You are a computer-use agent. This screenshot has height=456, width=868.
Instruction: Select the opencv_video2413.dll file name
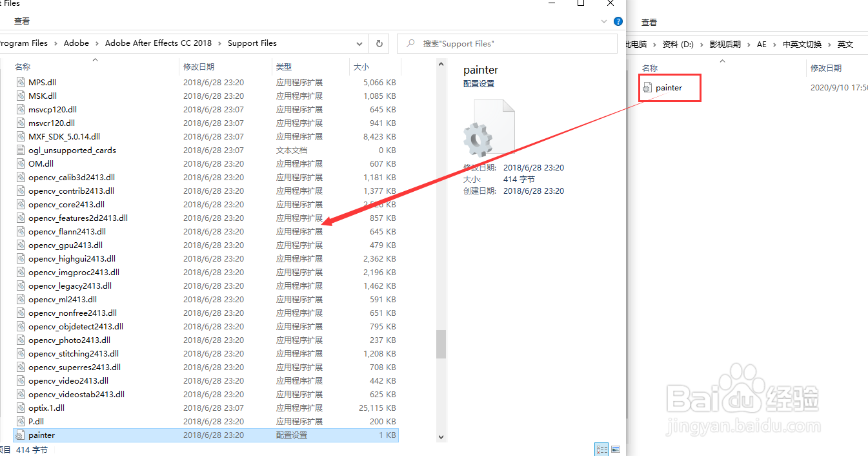coord(68,381)
